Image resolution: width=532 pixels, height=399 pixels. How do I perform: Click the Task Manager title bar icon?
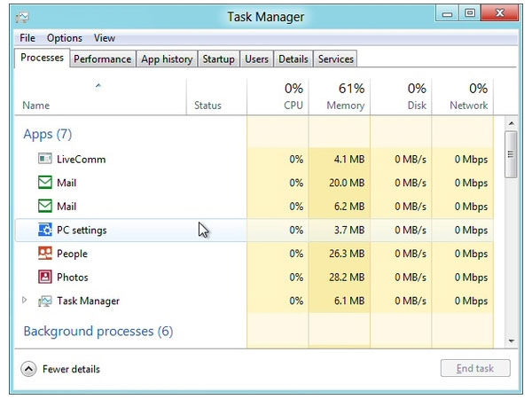(22, 17)
